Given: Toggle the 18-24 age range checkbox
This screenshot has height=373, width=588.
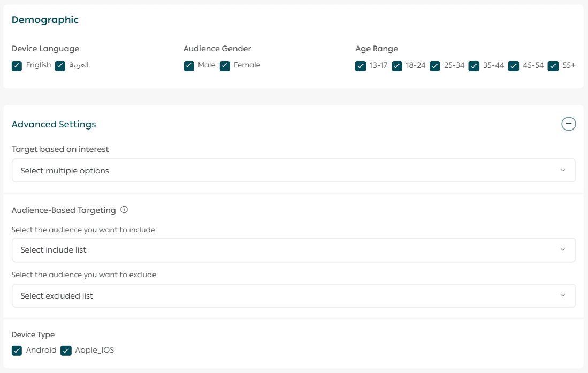Looking at the screenshot, I should (397, 66).
